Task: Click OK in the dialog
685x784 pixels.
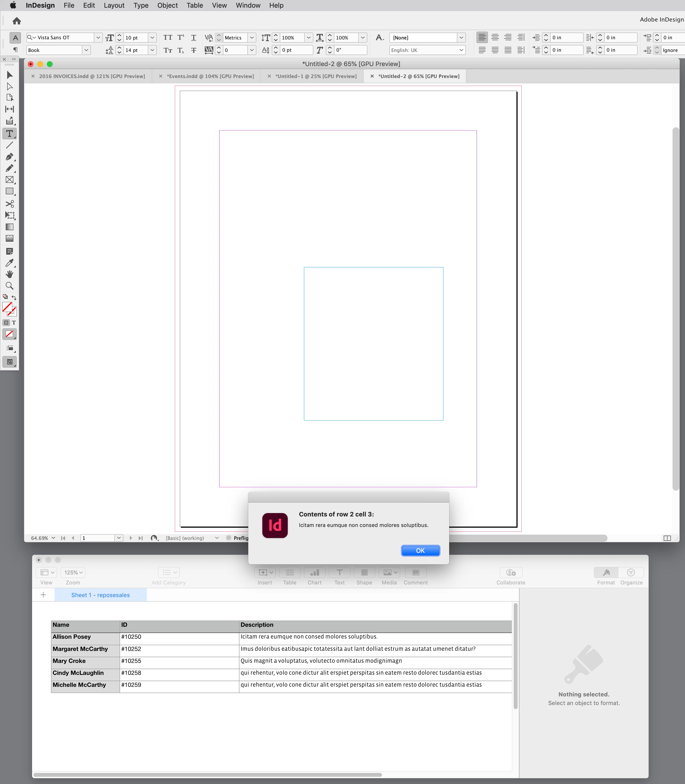Action: pos(420,550)
